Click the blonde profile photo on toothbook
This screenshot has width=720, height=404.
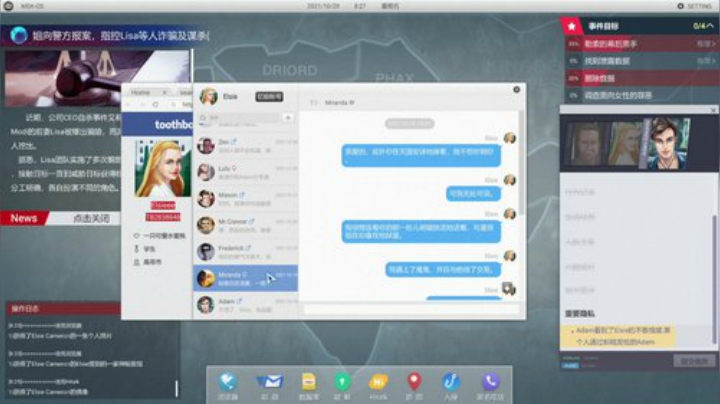click(x=162, y=169)
